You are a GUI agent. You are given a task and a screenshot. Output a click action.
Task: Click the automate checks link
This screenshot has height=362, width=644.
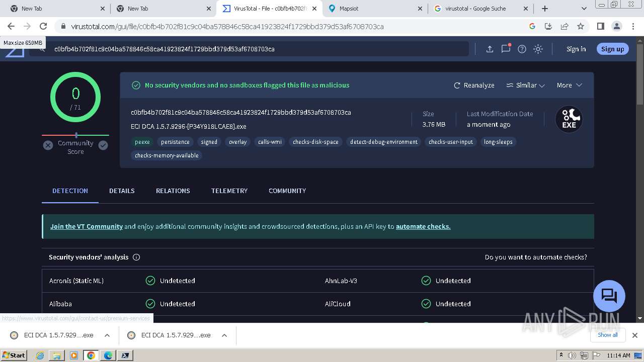pyautogui.click(x=423, y=226)
